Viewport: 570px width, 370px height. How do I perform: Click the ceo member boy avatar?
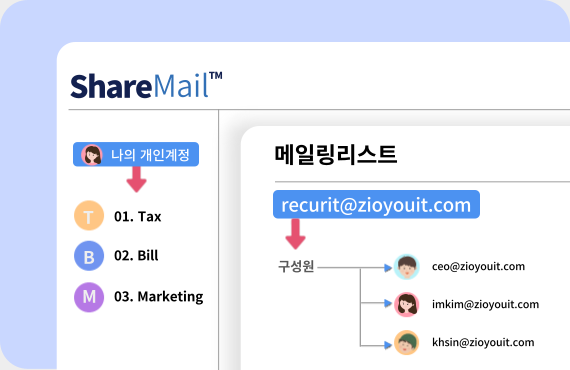click(x=407, y=267)
